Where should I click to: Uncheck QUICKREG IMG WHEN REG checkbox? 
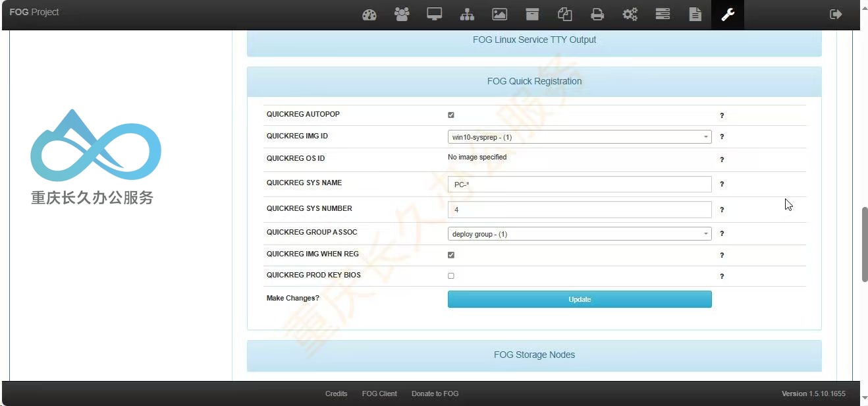tap(451, 255)
